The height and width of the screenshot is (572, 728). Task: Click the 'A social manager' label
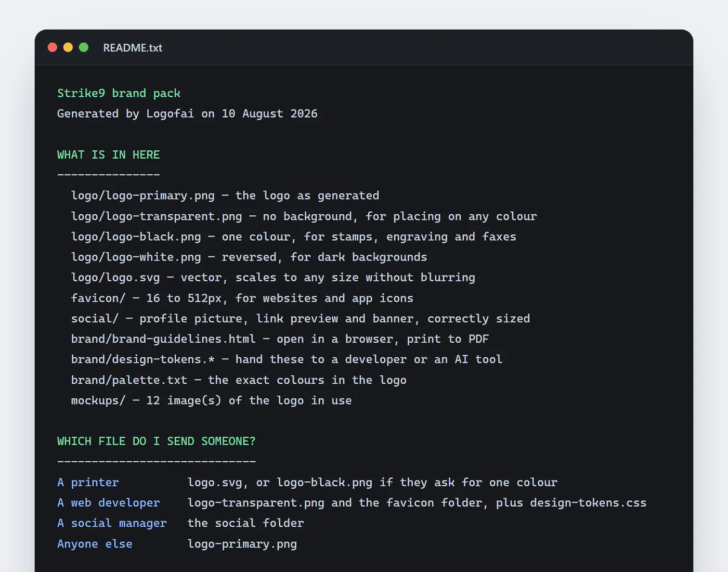(x=112, y=523)
